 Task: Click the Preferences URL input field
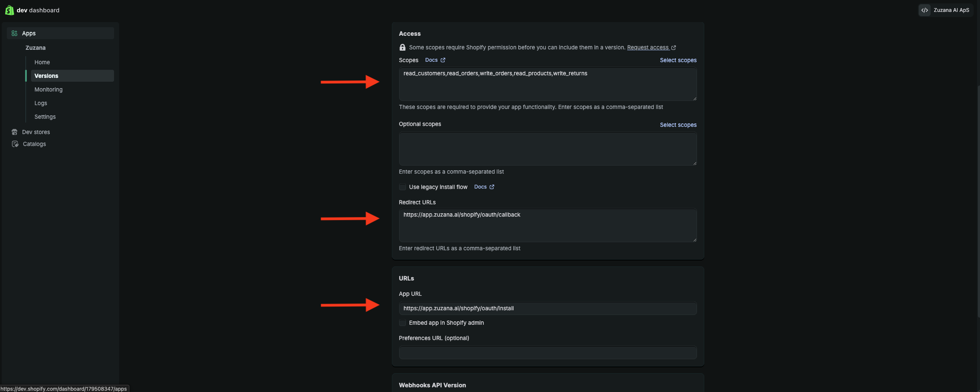(x=548, y=352)
